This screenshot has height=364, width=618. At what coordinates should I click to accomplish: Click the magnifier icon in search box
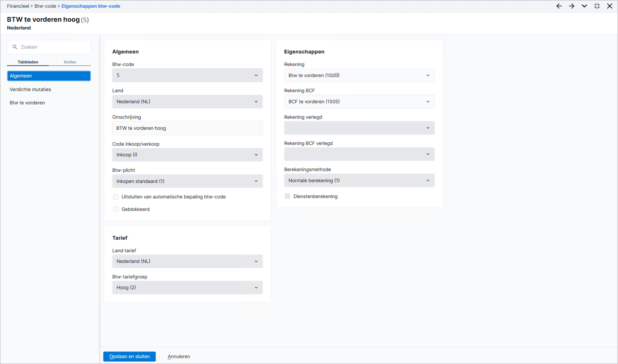point(15,47)
